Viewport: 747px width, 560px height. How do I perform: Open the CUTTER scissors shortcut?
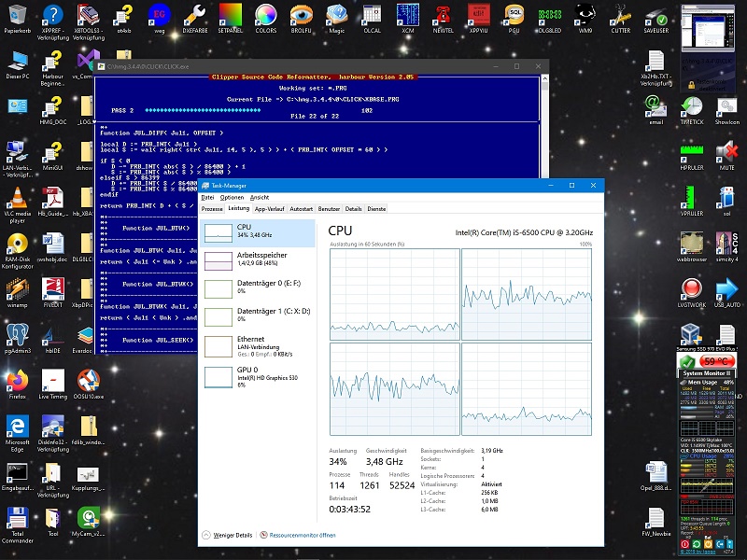point(620,18)
